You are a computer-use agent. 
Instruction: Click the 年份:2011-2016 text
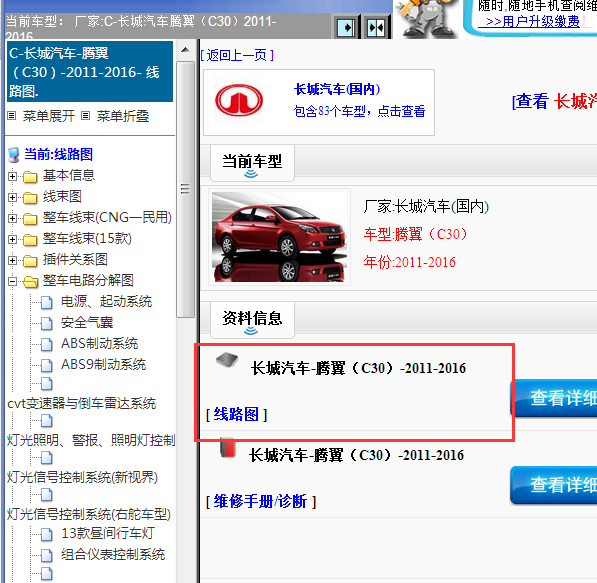coord(410,262)
